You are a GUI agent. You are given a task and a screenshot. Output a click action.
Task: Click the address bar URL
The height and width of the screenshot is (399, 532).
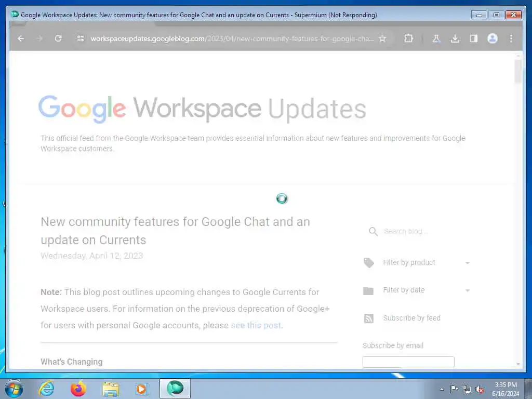coord(232,38)
